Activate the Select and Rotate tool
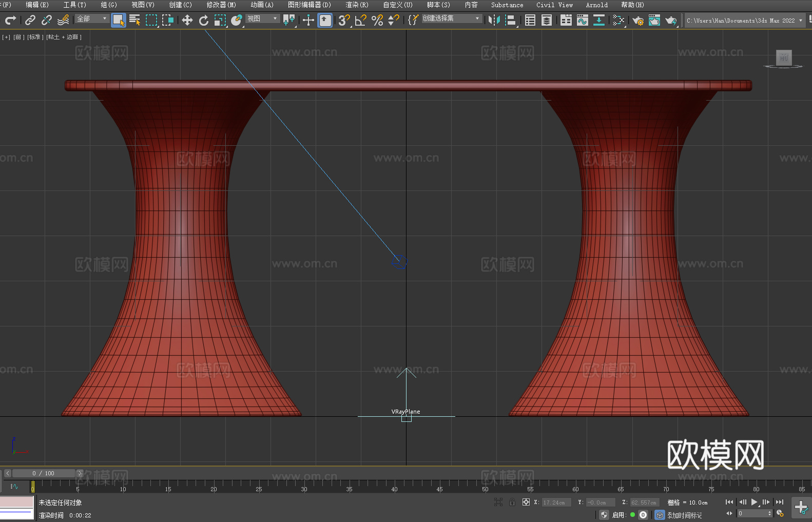 click(x=204, y=20)
